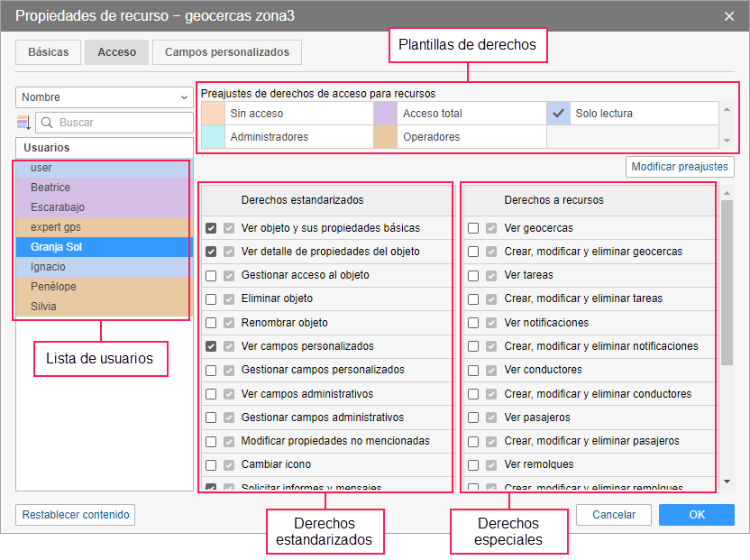This screenshot has width=750, height=560.
Task: Enable Crear, modificar y eliminar geocercas
Action: click(473, 252)
